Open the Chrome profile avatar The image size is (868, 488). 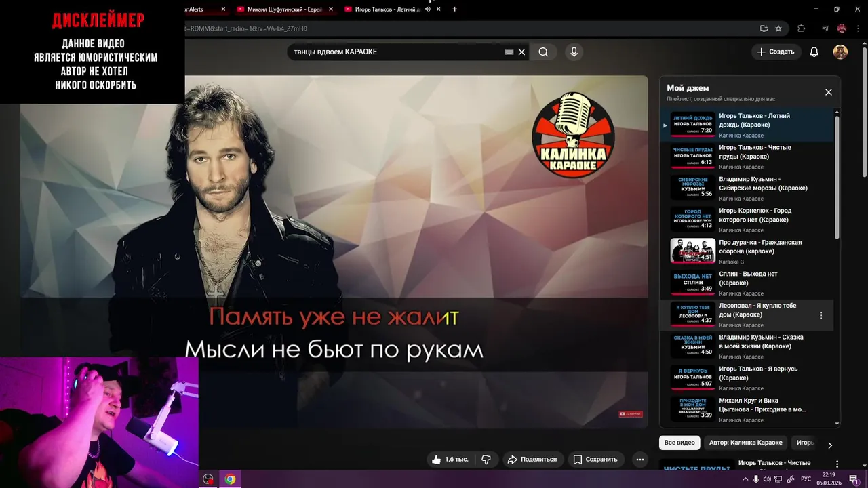point(842,28)
